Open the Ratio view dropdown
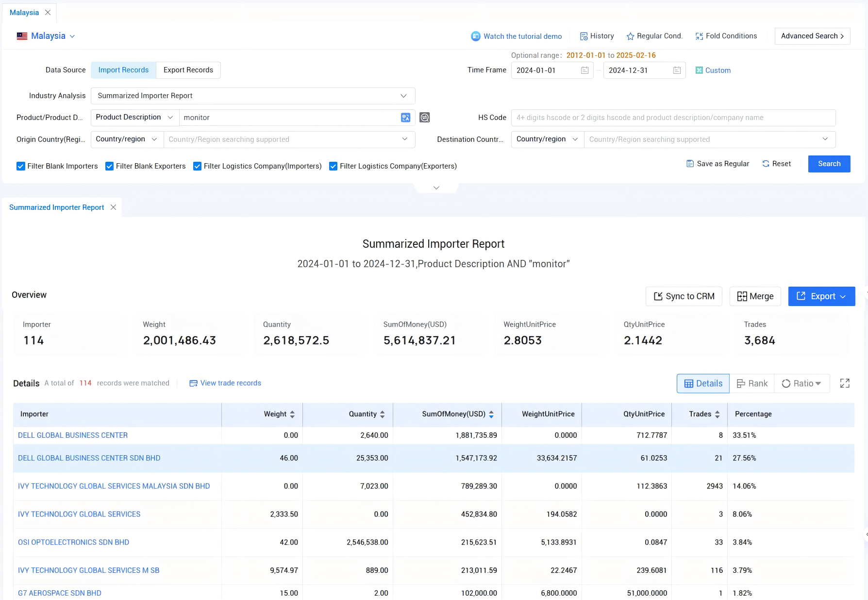The height and width of the screenshot is (600, 868). click(801, 383)
